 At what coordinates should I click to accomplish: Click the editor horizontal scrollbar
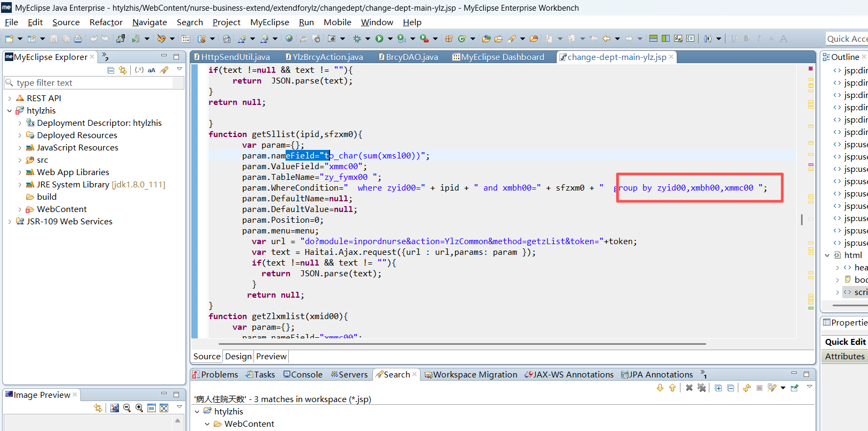(461, 344)
